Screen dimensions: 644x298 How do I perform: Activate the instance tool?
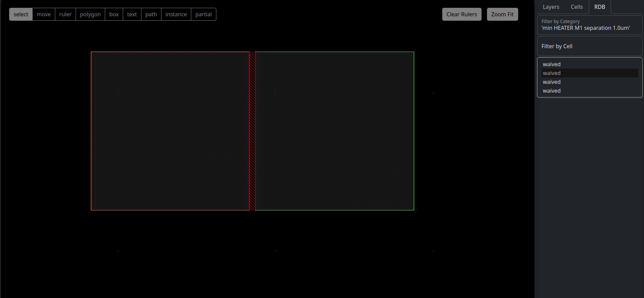[176, 14]
